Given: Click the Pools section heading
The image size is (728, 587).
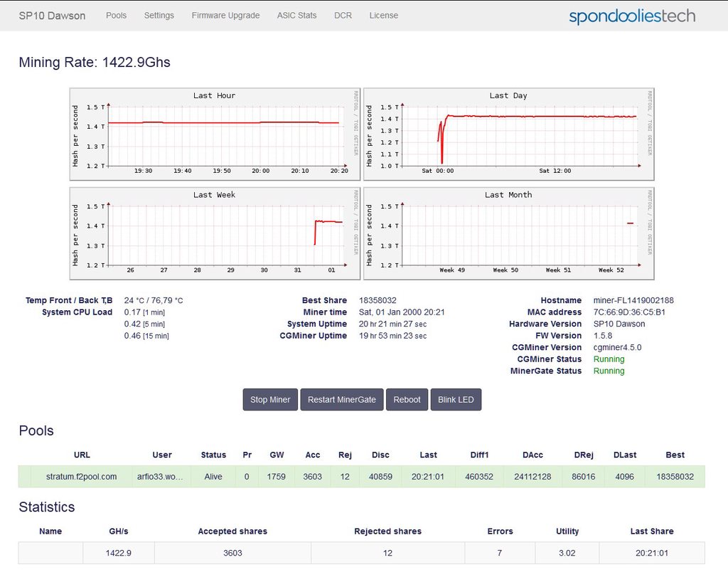Looking at the screenshot, I should pyautogui.click(x=36, y=431).
